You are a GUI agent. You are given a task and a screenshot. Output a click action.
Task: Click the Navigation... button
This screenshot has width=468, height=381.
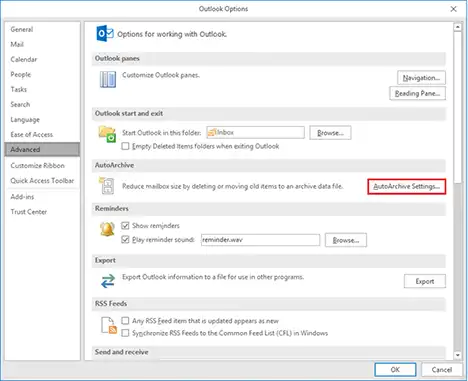pos(421,78)
